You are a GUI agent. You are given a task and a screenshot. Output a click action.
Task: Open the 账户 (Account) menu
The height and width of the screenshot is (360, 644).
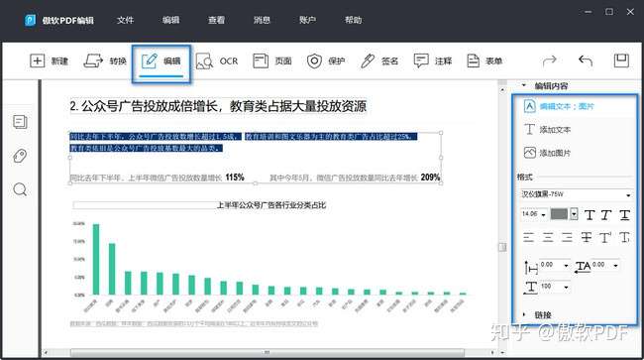click(x=307, y=20)
